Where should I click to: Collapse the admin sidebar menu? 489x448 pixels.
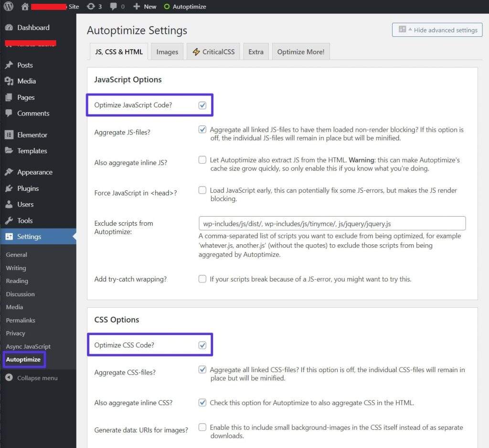32,378
